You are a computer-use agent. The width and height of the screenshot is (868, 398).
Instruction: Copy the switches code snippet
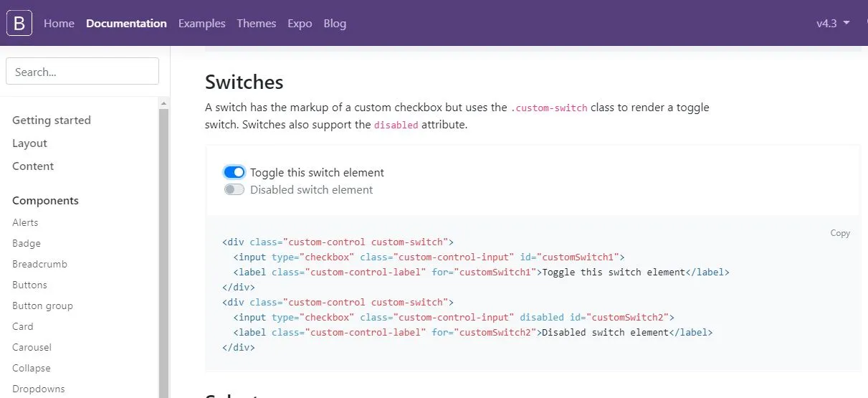coord(840,233)
